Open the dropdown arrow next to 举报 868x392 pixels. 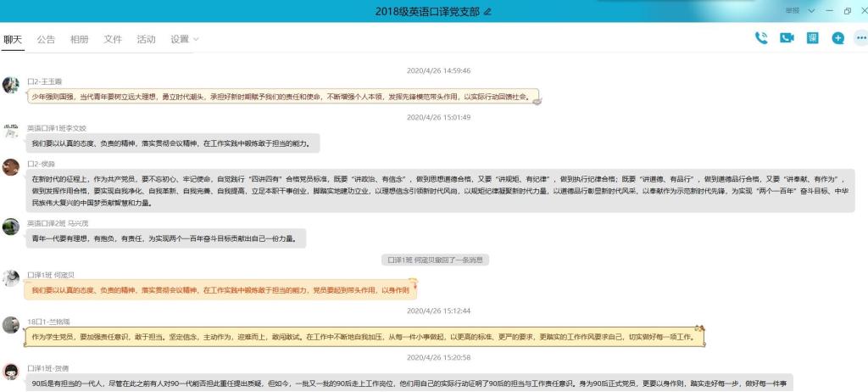pos(812,11)
